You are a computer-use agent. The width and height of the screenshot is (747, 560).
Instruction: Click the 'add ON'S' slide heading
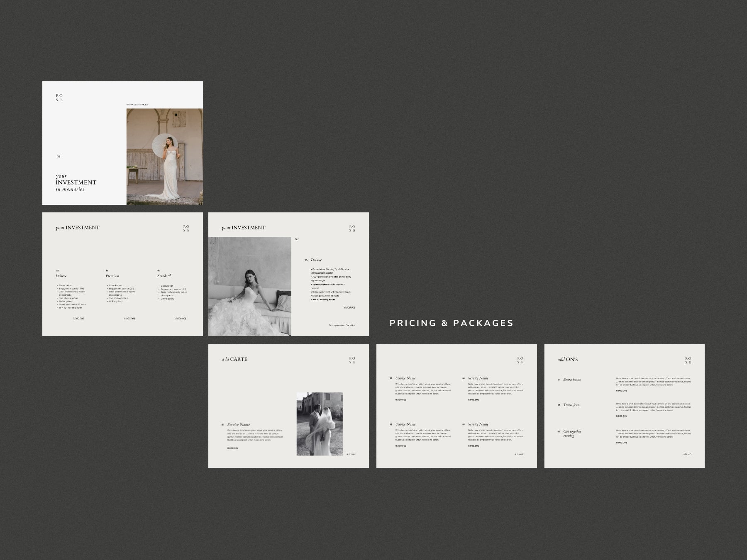click(x=568, y=359)
